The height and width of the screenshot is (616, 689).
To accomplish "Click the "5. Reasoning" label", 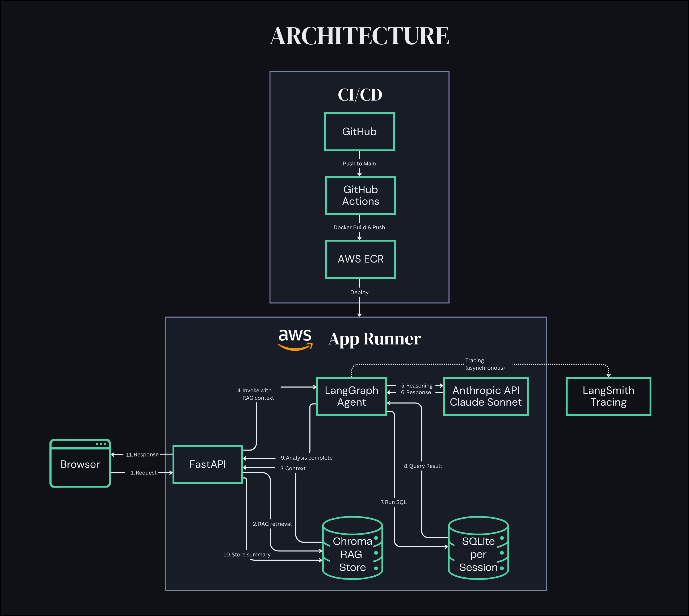I will click(417, 386).
